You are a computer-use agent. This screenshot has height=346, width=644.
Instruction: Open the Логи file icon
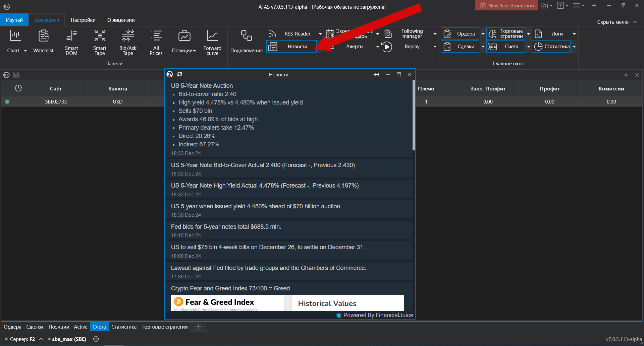click(538, 34)
